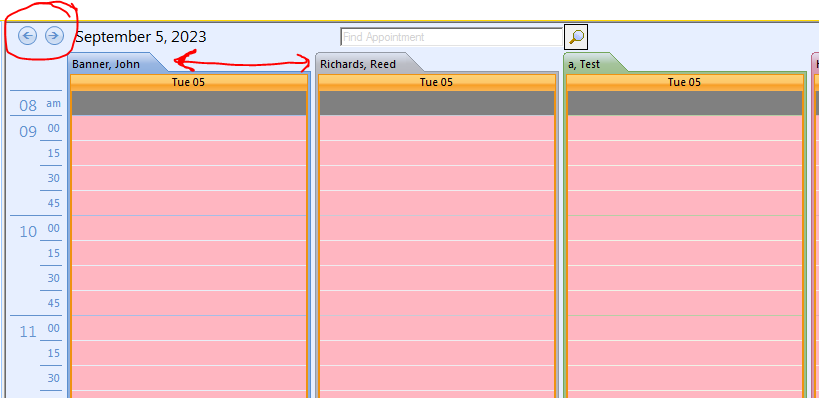Click the 08 am time label
Viewport: 819px width, 398px height.
[x=40, y=105]
